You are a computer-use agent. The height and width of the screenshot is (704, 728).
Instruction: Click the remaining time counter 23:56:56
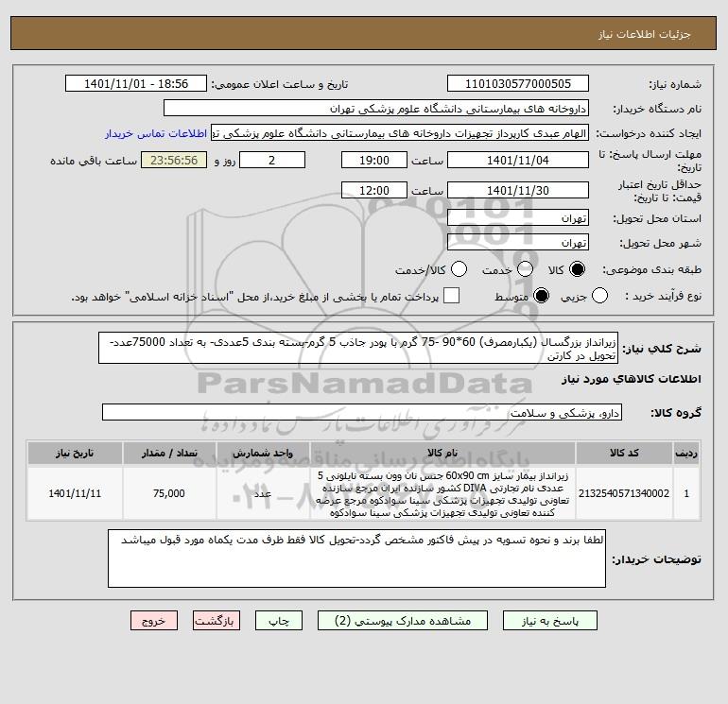tap(174, 160)
